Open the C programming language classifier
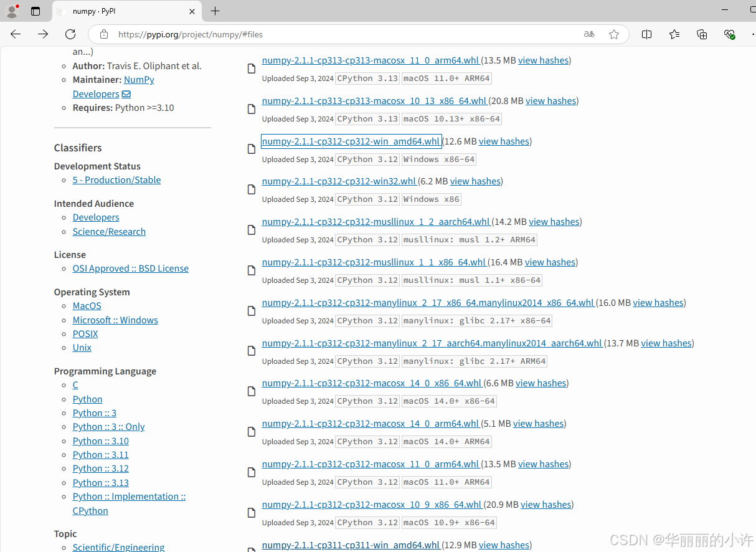This screenshot has height=552, width=756. tap(75, 385)
